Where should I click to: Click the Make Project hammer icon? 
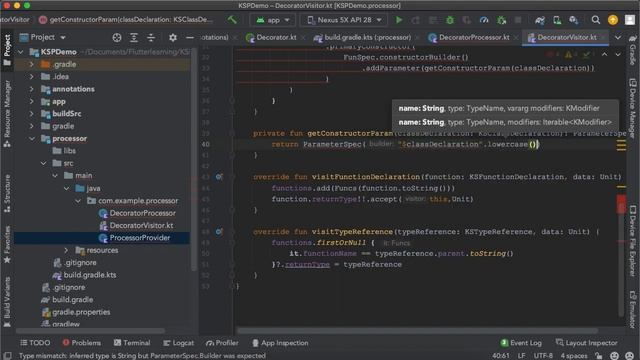232,20
